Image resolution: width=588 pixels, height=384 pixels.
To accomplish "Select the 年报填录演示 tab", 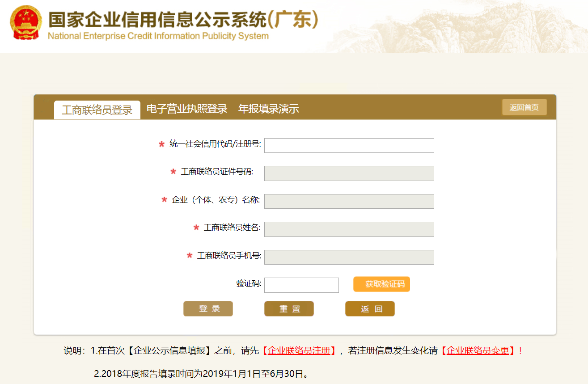I will pyautogui.click(x=268, y=109).
